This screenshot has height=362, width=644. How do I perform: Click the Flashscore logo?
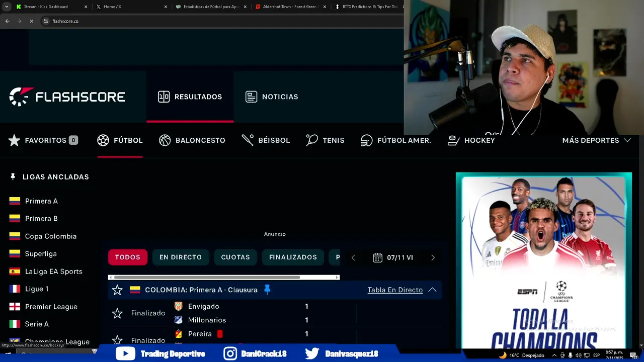click(x=67, y=97)
